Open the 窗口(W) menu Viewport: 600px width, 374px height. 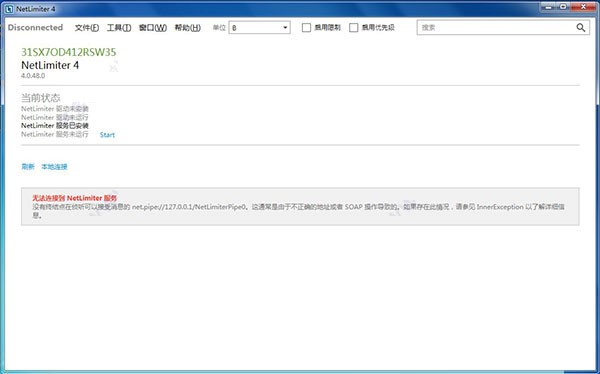[x=153, y=28]
